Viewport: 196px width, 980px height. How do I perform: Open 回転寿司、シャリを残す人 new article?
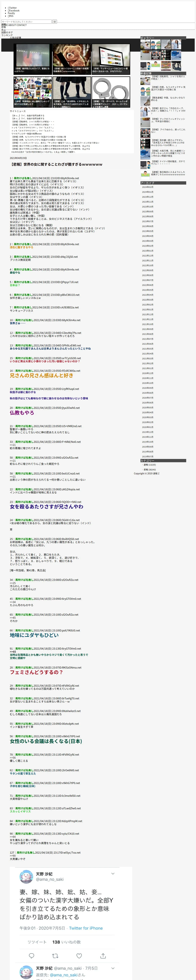click(168, 78)
